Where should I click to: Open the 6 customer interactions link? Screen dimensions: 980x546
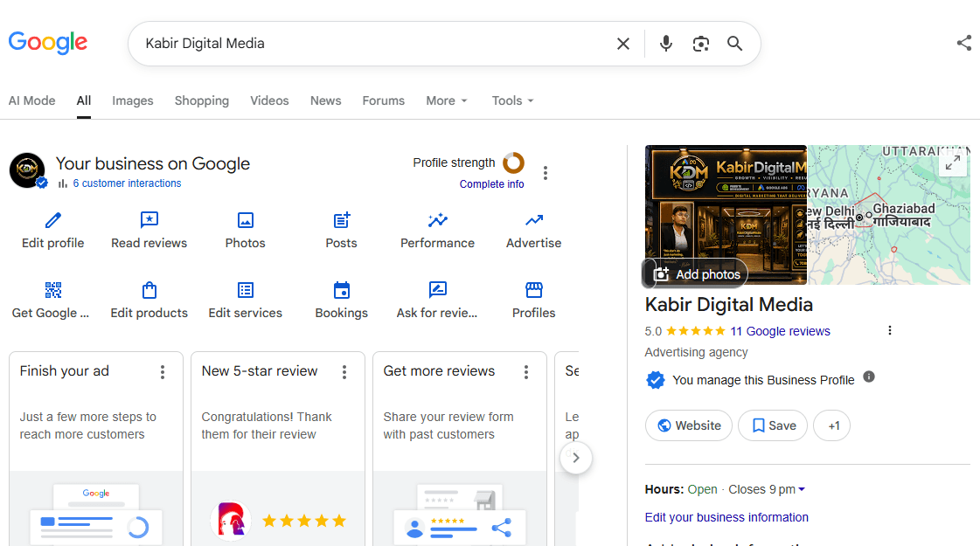(x=127, y=183)
